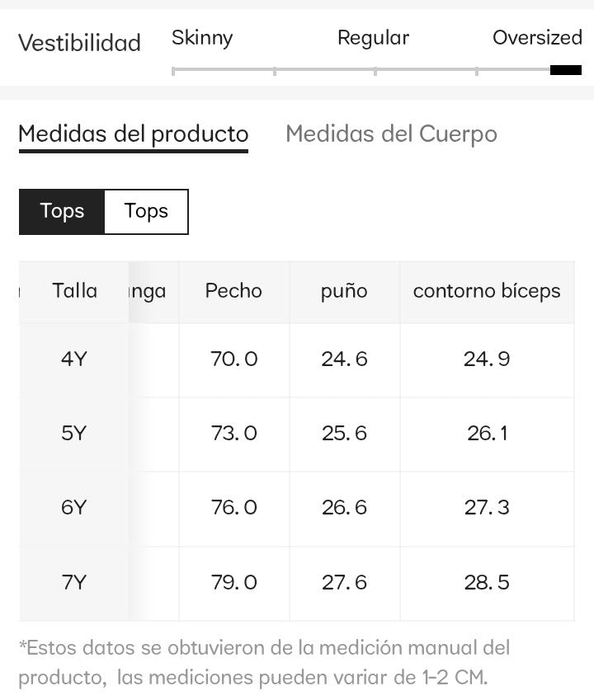Click the 79.0 chest value for 7Y
The width and height of the screenshot is (594, 700).
tap(234, 583)
